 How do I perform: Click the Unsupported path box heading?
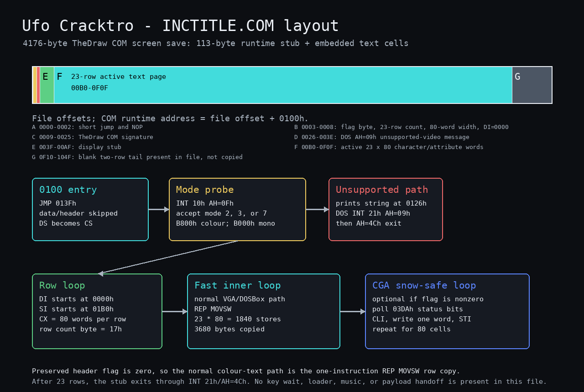[x=382, y=190]
